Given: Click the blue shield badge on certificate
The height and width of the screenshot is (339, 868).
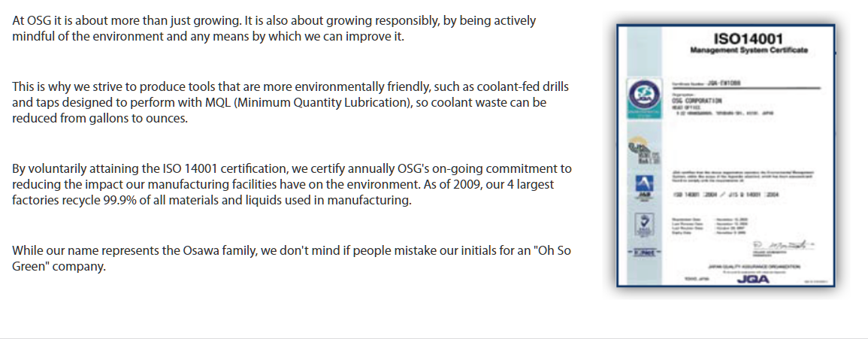Looking at the screenshot, I should tap(641, 223).
